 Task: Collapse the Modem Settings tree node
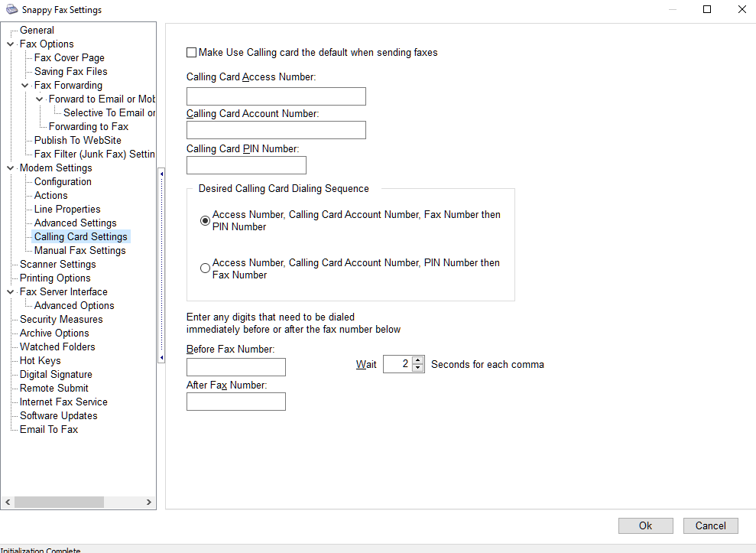[10, 168]
